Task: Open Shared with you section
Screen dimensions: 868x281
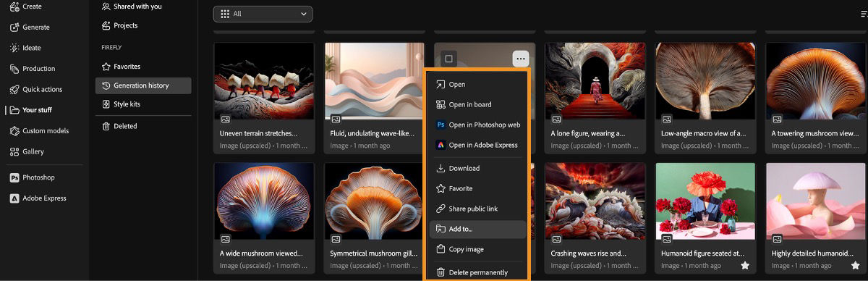Action: 132,7
